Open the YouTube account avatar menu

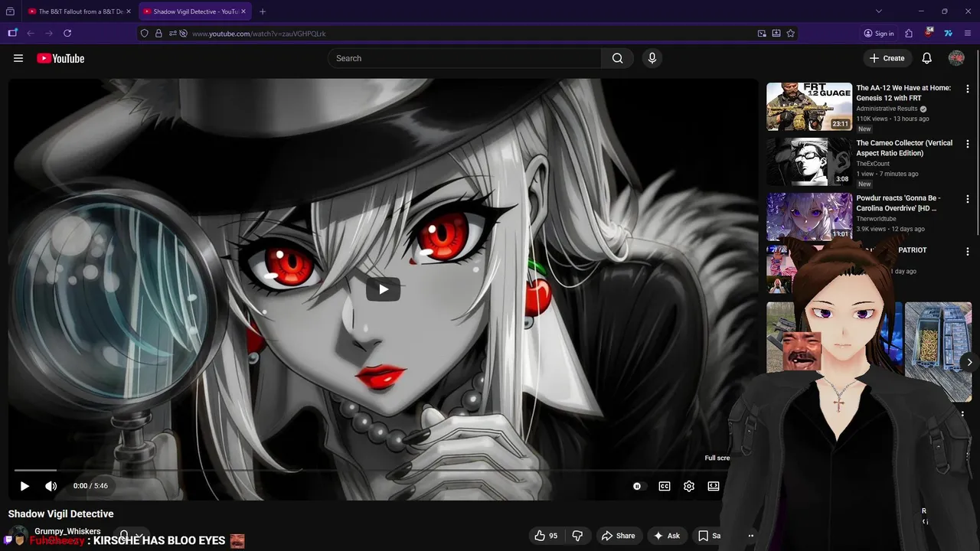pyautogui.click(x=956, y=58)
